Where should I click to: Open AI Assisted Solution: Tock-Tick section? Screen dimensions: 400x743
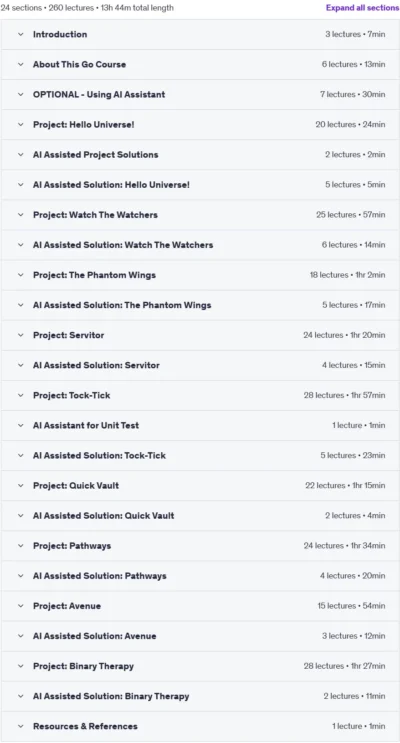[200, 455]
